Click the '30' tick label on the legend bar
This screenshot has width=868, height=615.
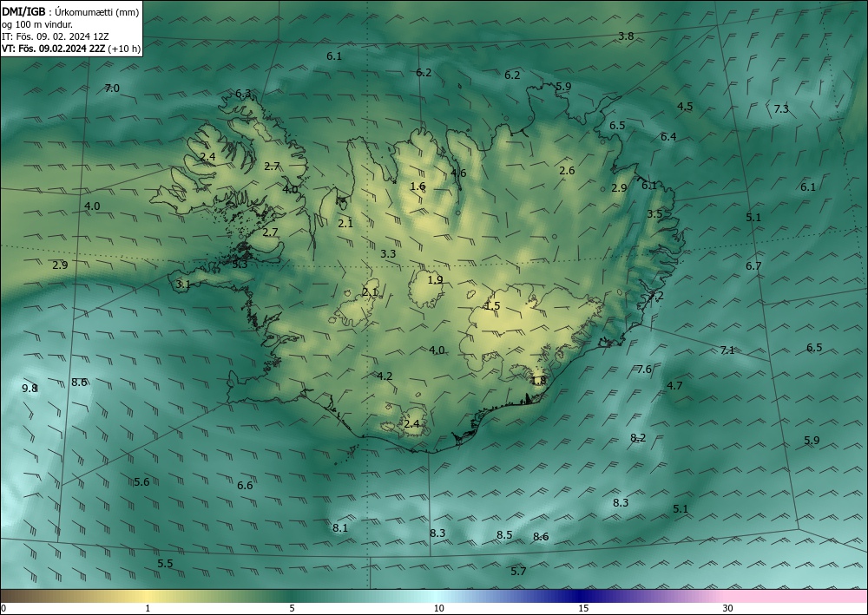[728, 608]
